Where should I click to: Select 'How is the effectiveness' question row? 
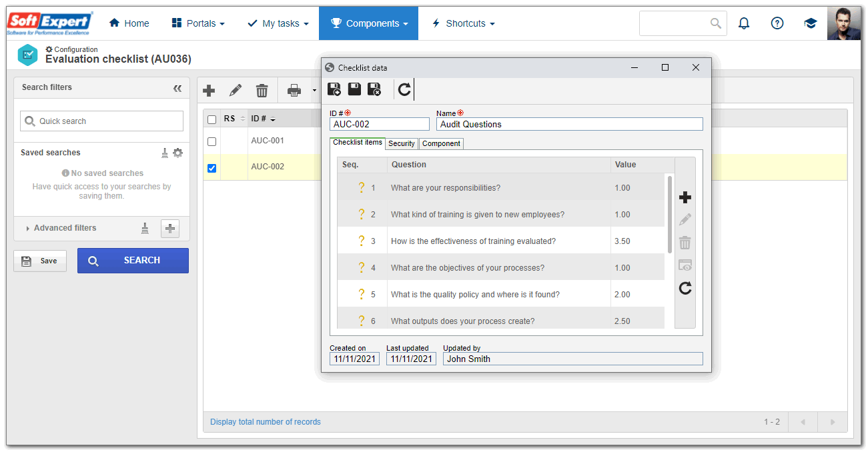pyautogui.click(x=500, y=241)
